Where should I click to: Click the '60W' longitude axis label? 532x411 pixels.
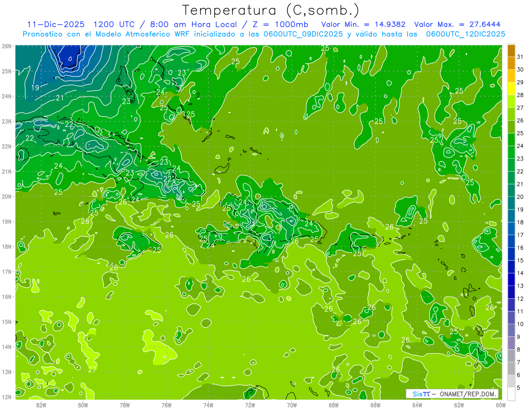pyautogui.click(x=501, y=405)
